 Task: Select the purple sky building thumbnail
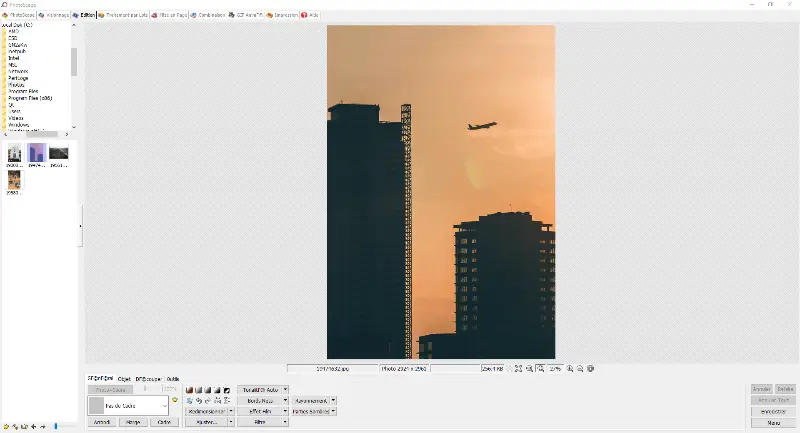coord(37,152)
